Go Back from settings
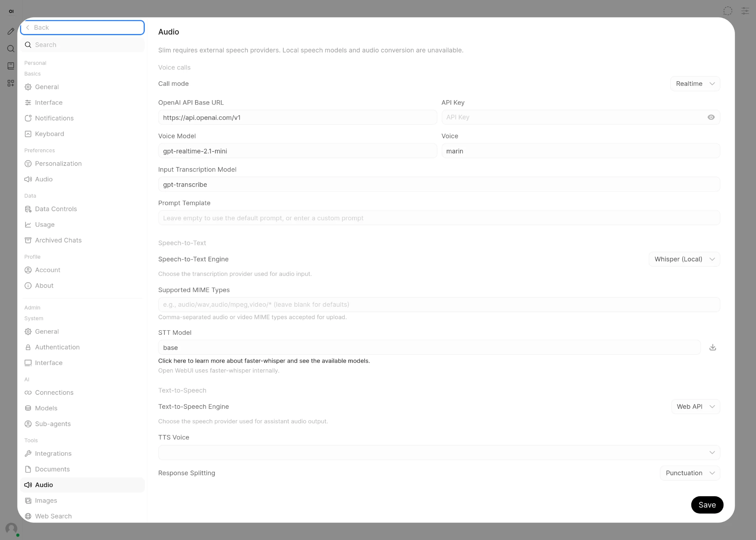 82,28
